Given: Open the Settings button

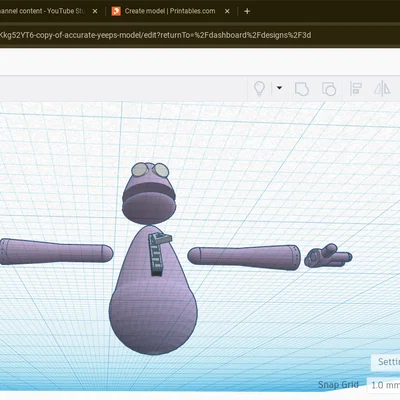Looking at the screenshot, I should pyautogui.click(x=386, y=362).
